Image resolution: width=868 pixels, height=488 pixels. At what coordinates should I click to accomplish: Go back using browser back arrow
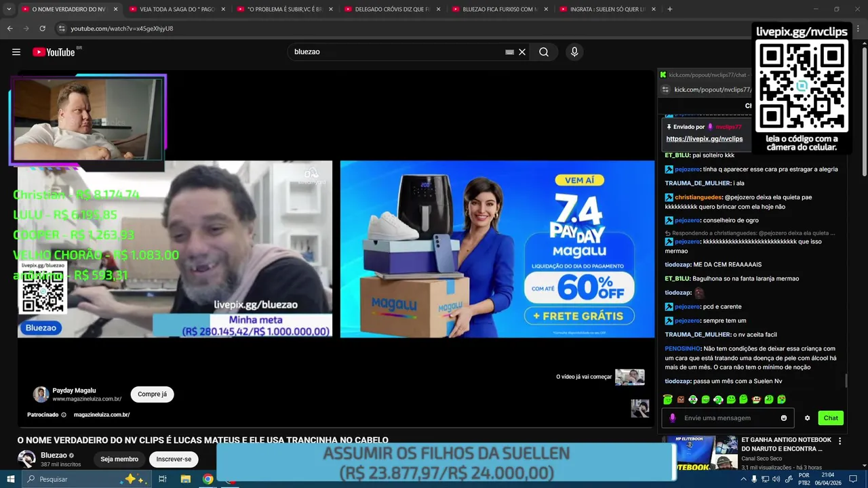pyautogui.click(x=9, y=28)
